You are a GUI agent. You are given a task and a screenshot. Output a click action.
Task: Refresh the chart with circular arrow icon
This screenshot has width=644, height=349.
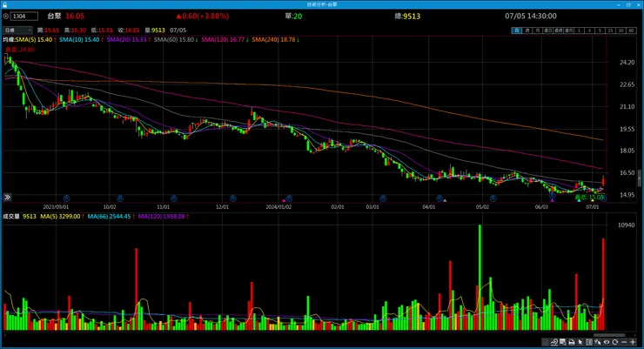click(614, 342)
